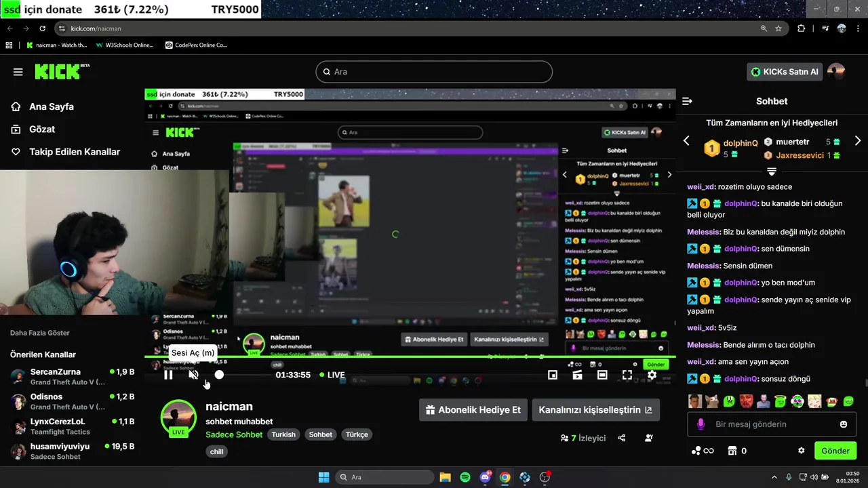Click naicman channel avatar with LIVE badge

pyautogui.click(x=178, y=418)
